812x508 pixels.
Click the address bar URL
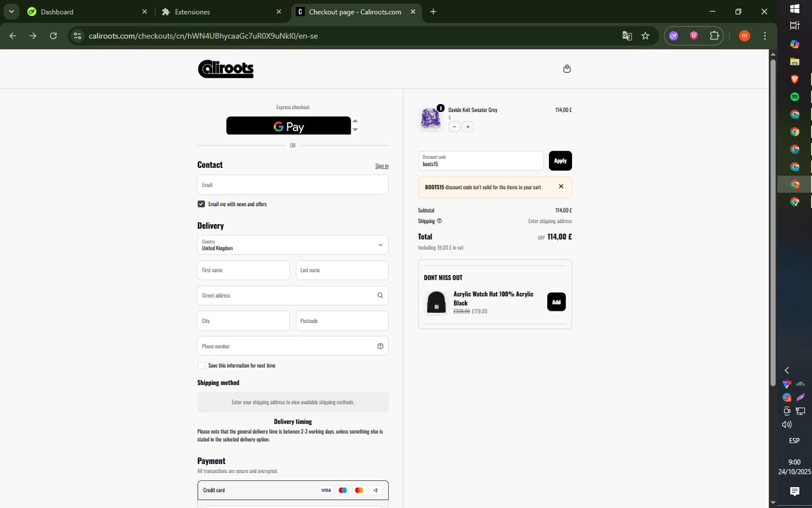(203, 36)
